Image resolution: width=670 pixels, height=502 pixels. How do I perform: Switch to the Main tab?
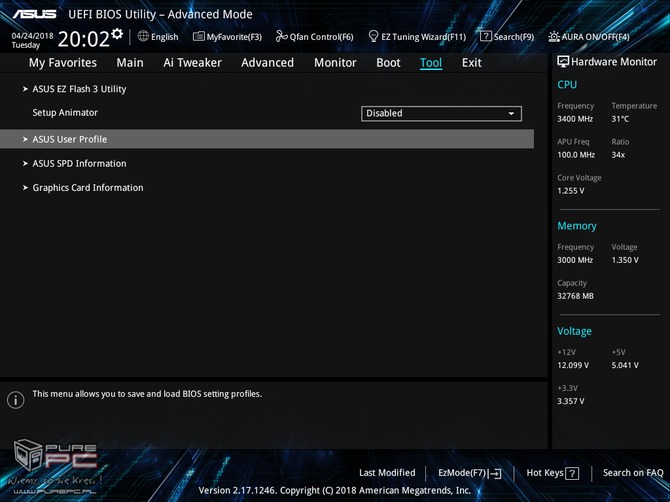pyautogui.click(x=130, y=63)
